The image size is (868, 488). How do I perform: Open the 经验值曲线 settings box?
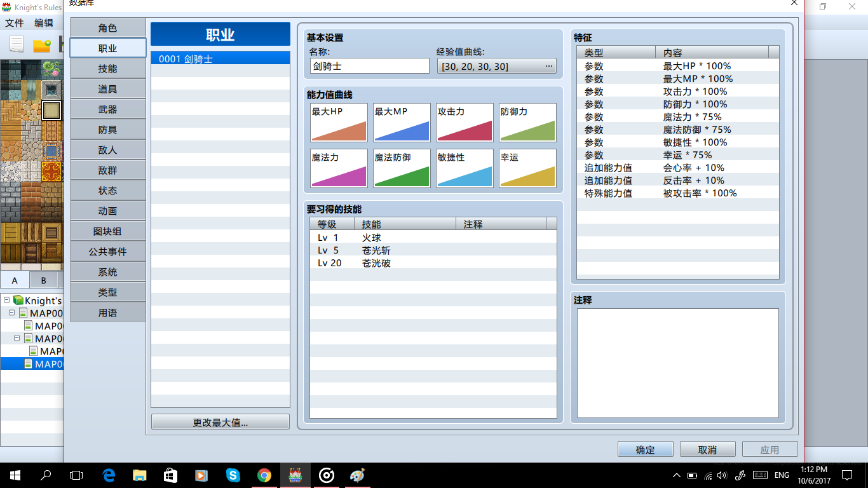click(x=496, y=66)
